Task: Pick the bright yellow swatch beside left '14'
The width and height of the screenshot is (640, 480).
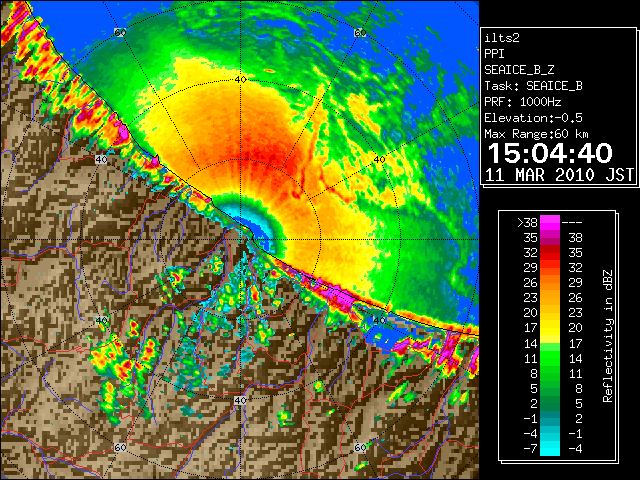Action: [550, 338]
